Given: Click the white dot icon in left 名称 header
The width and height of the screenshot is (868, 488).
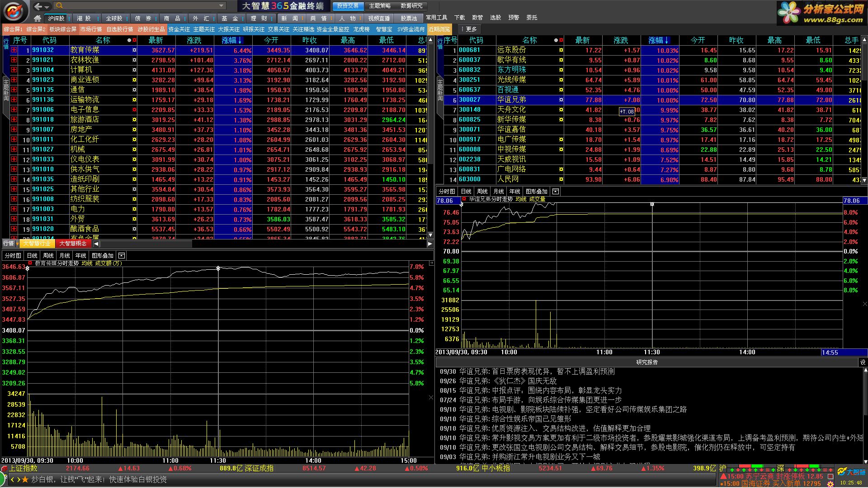Looking at the screenshot, I should pos(129,40).
